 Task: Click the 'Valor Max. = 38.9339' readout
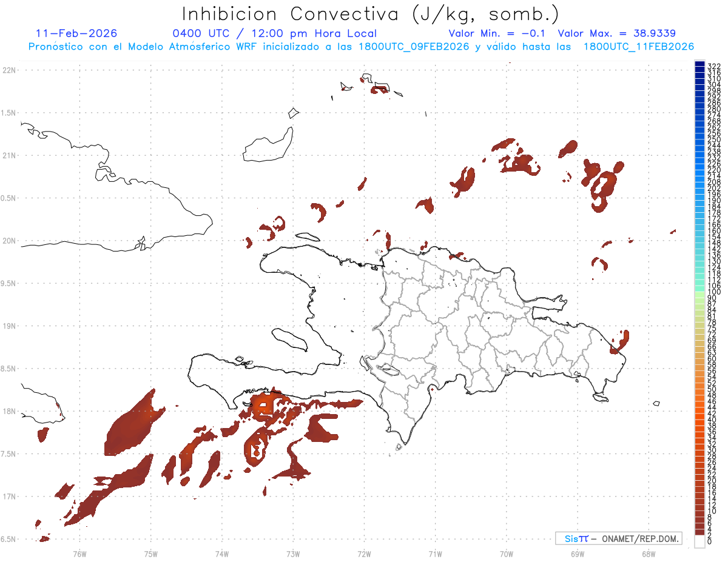(x=616, y=33)
